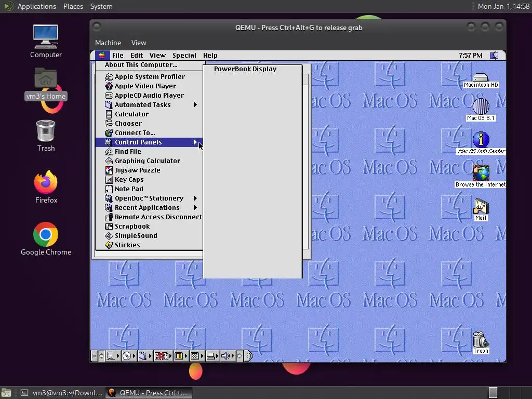
Task: Open the Mac OS Edit menu
Action: click(137, 55)
